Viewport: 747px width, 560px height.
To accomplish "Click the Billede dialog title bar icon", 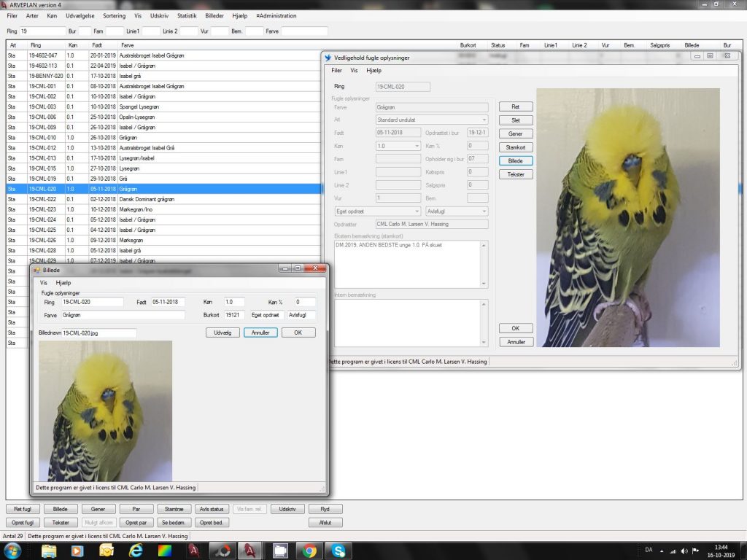I will click(x=36, y=270).
